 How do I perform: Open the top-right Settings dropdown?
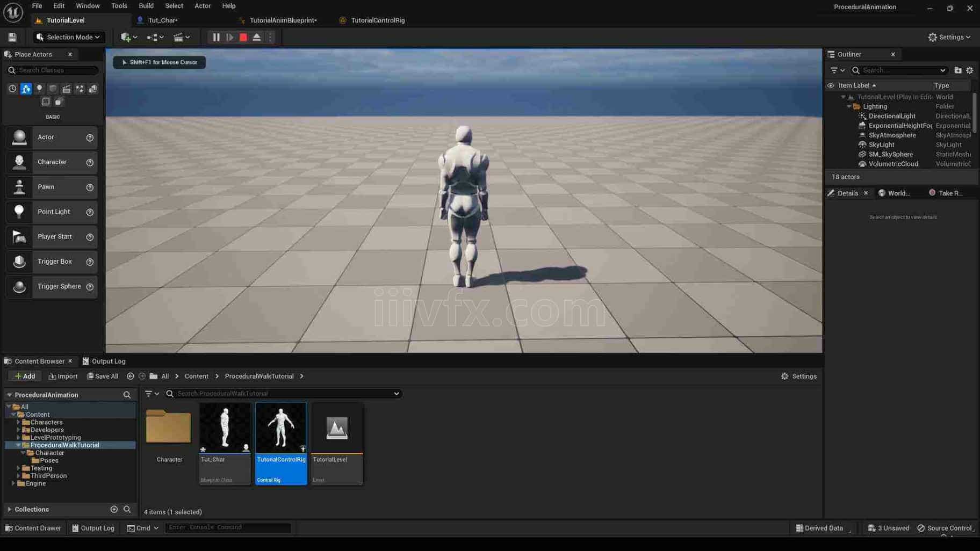point(949,37)
